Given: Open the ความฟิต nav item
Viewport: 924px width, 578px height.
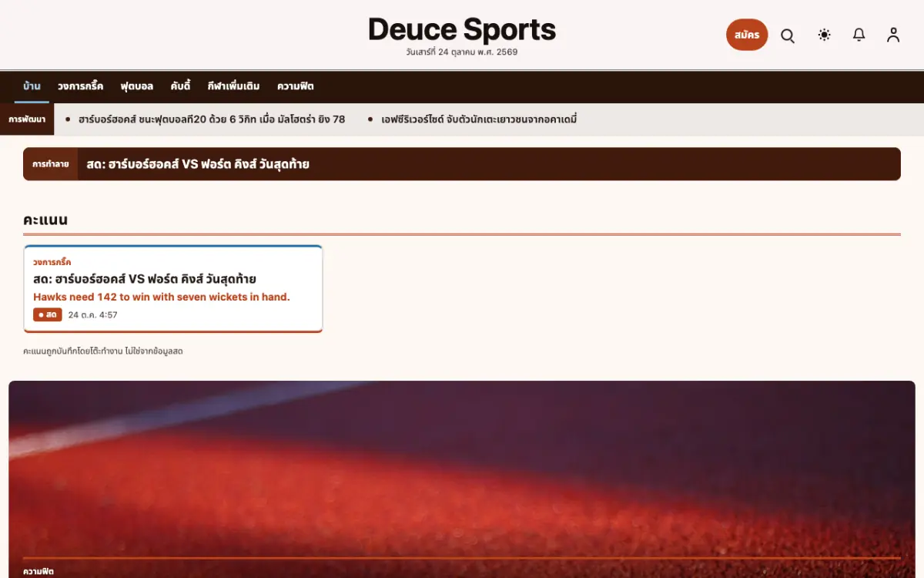Looking at the screenshot, I should (296, 86).
